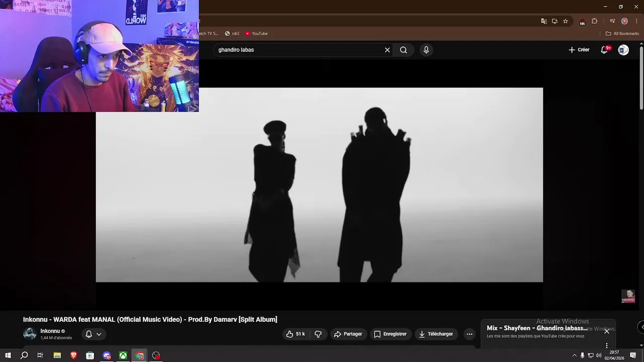The image size is (644, 362).
Task: Click the Télécharger download button
Action: tap(436, 334)
